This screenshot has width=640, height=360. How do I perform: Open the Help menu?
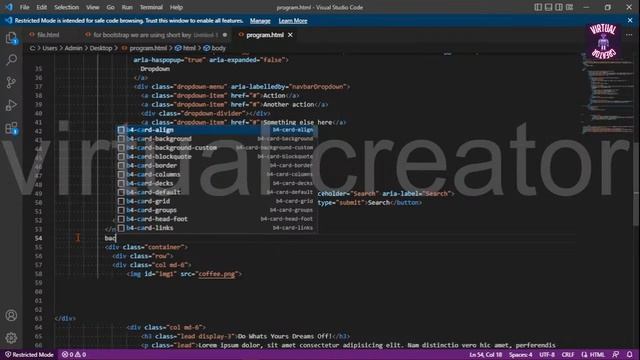[x=176, y=7]
